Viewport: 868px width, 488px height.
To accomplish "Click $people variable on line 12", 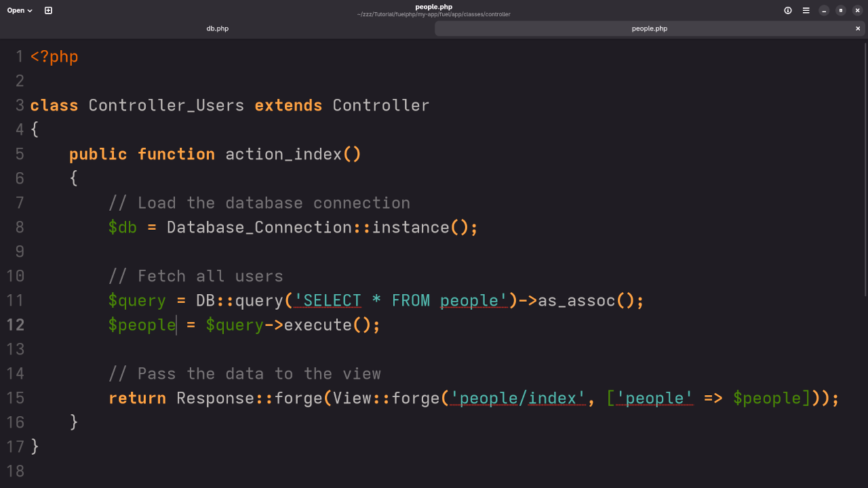I will [142, 325].
